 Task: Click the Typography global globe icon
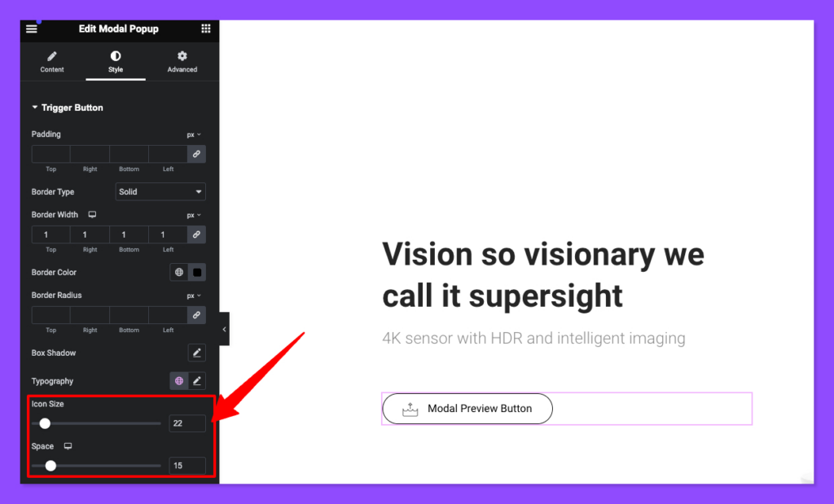pos(179,381)
